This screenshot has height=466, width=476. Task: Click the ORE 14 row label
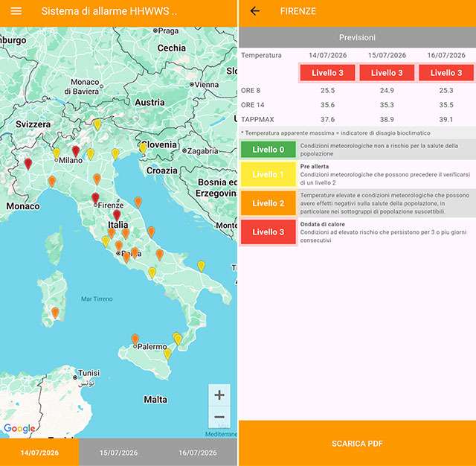tap(253, 105)
